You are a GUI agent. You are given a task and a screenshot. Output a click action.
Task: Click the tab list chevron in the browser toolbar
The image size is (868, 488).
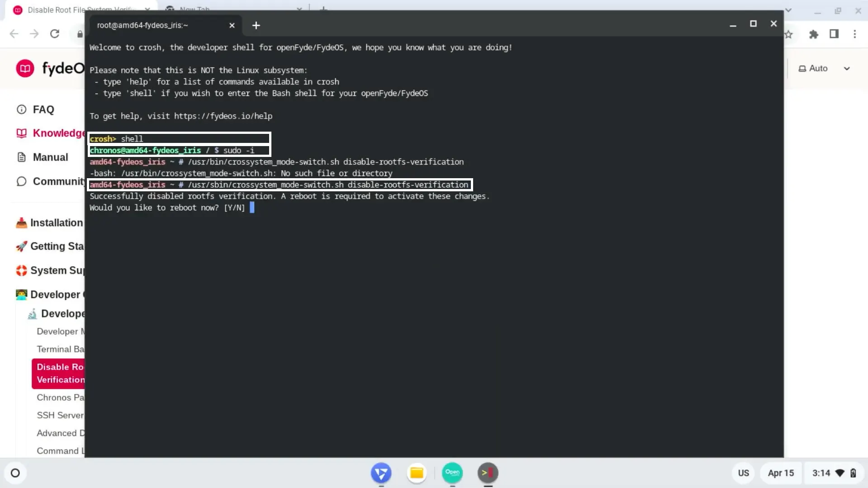pyautogui.click(x=787, y=10)
